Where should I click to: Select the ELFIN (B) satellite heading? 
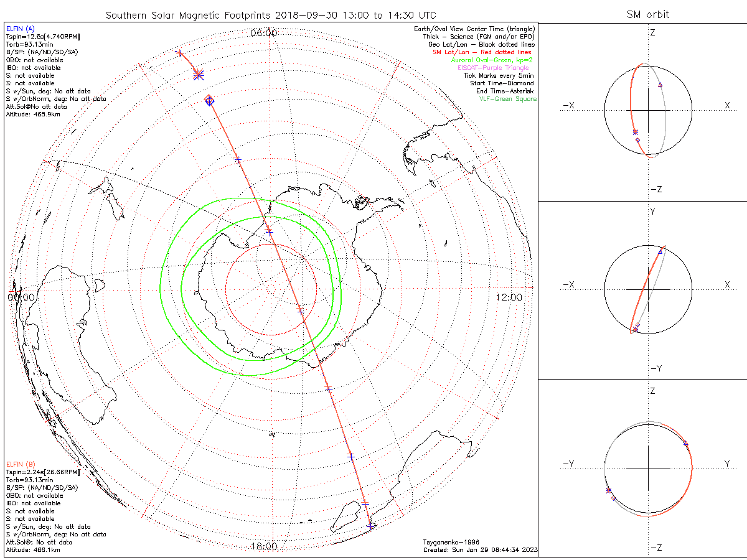coord(21,464)
